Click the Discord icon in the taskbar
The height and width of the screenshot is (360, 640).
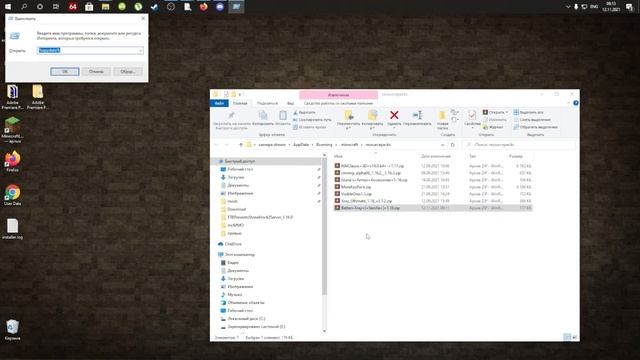(x=220, y=7)
